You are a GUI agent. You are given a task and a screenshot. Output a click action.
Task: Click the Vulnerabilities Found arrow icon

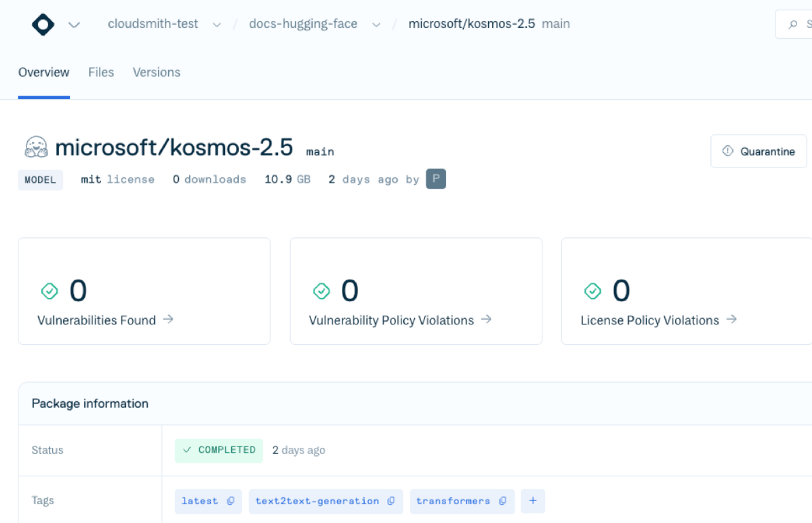(x=168, y=319)
